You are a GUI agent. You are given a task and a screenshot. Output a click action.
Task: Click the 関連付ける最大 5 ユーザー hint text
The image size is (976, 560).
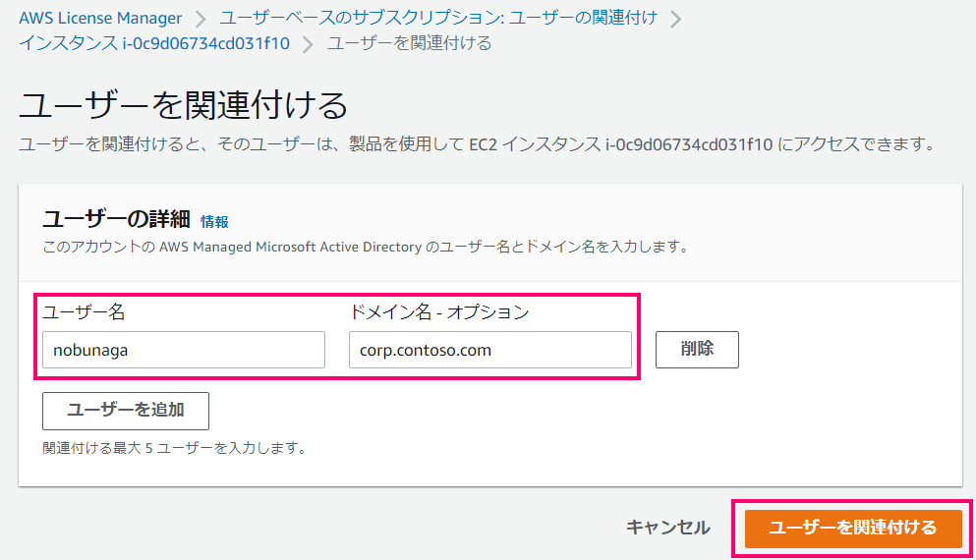174,448
